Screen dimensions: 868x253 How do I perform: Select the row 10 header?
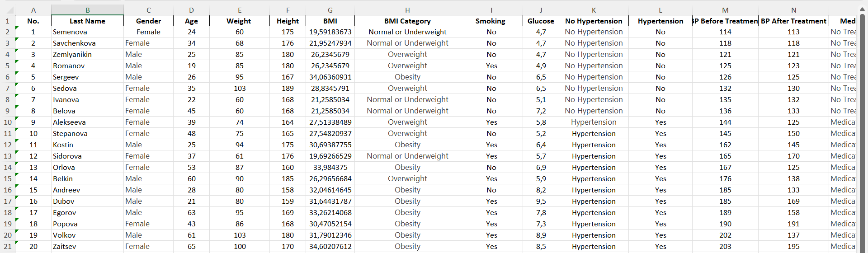pos(8,122)
